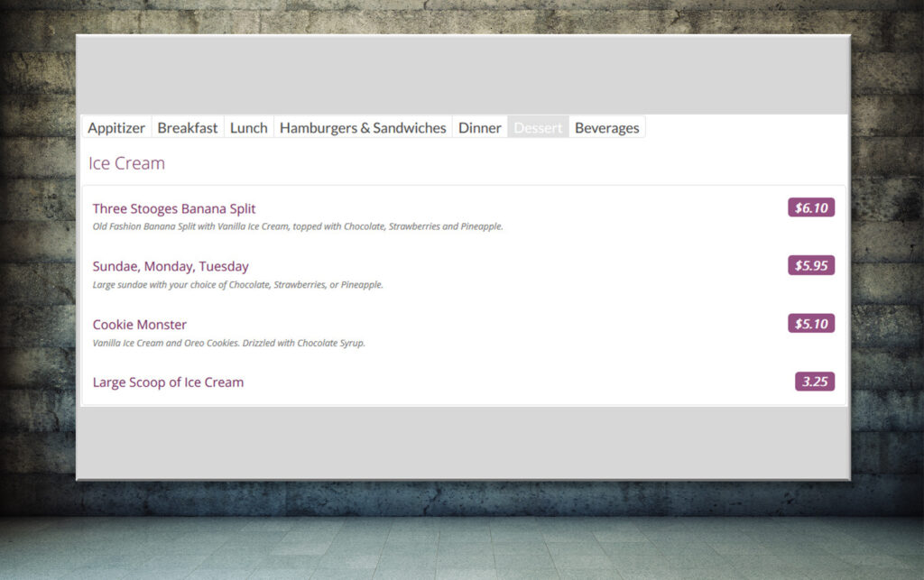Click the $6.10 price badge

click(x=810, y=207)
